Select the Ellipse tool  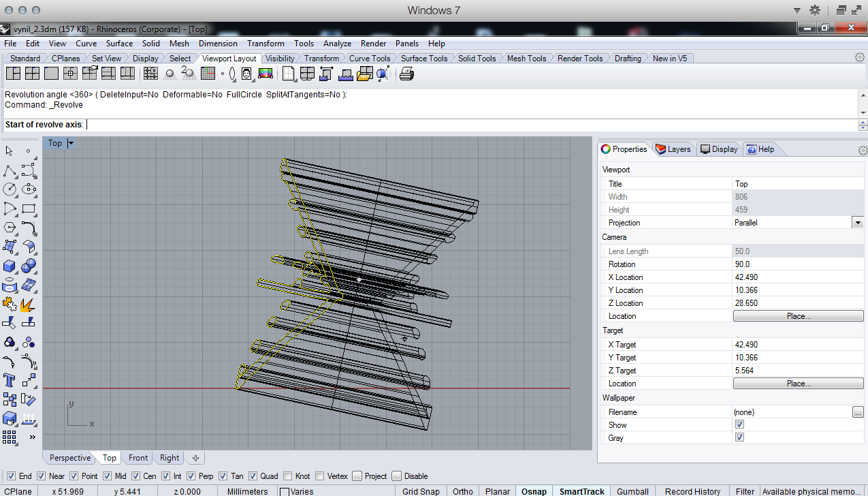tap(29, 189)
